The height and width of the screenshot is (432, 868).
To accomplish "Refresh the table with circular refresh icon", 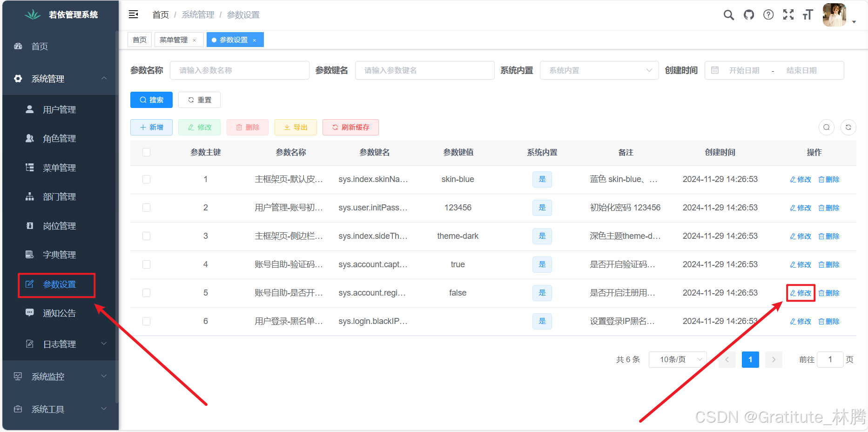I will coord(848,127).
